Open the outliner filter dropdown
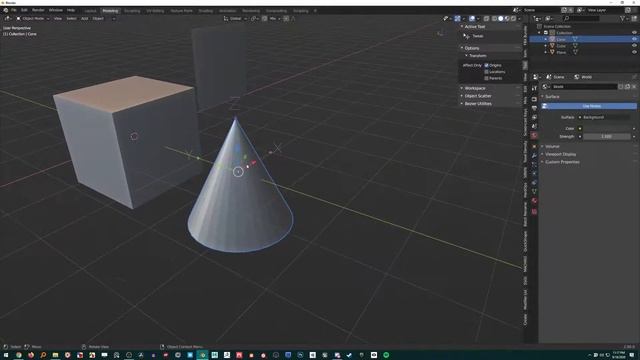 click(x=623, y=19)
